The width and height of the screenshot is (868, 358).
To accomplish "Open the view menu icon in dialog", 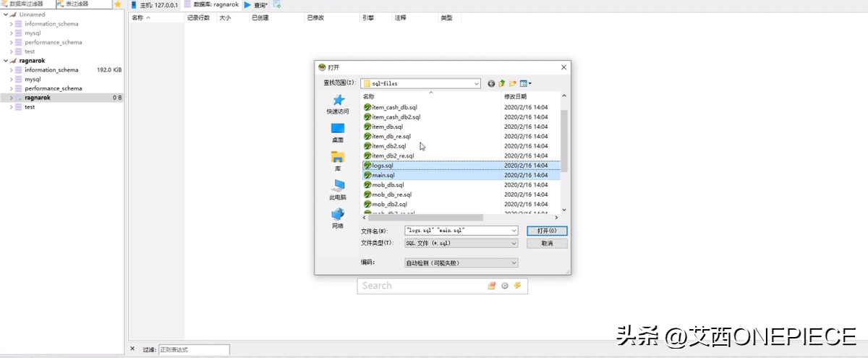I will [x=525, y=84].
